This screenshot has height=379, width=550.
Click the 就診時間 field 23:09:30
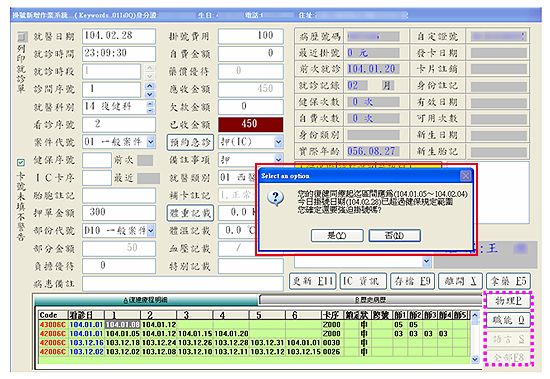[x=119, y=54]
